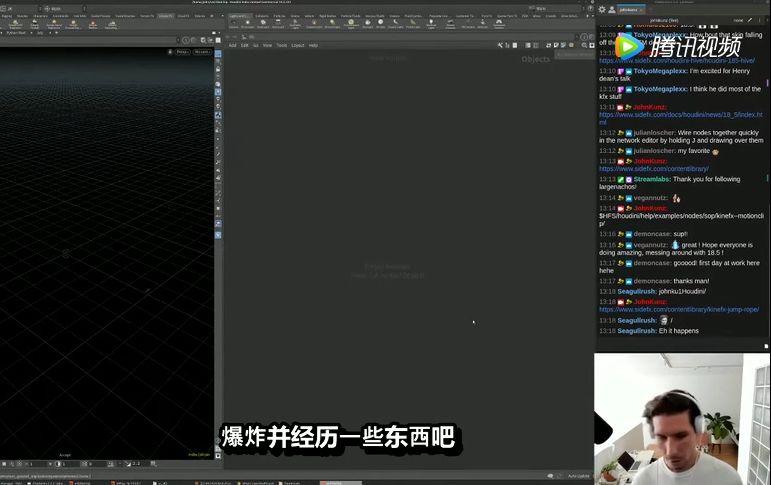Screen dimensions: 771x485
Task: Switch to the Rigid Bodies shelf tab
Action: coord(327,16)
